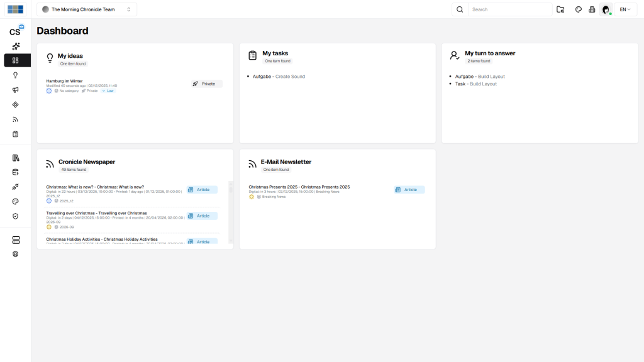Open the Aufgabe - Create Sound task
This screenshot has width=644, height=362.
click(x=279, y=77)
